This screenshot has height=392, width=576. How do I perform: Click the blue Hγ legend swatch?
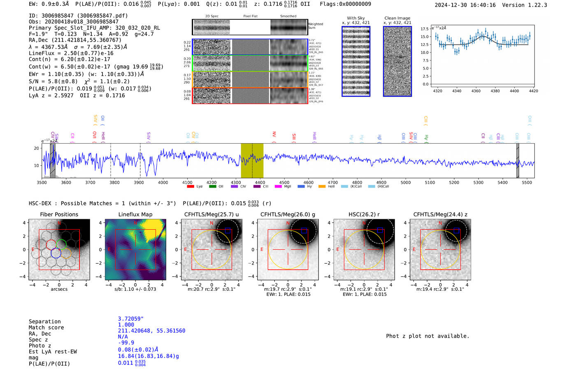pyautogui.click(x=301, y=187)
